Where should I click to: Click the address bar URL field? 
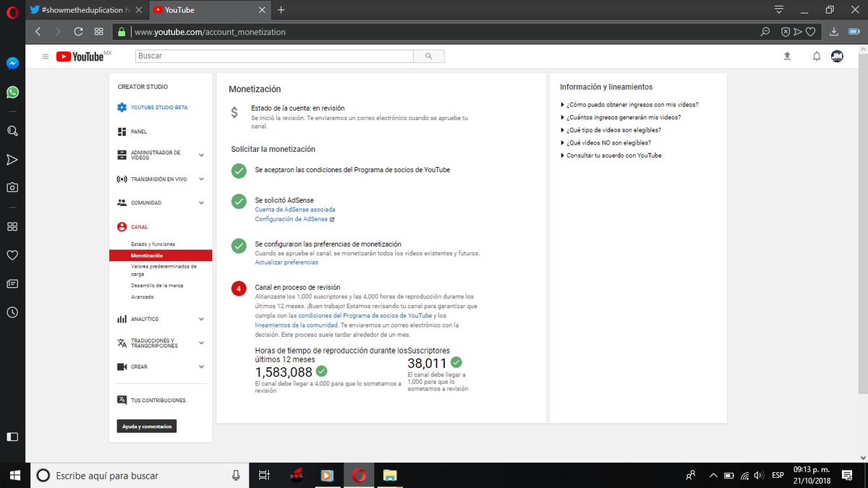[441, 32]
